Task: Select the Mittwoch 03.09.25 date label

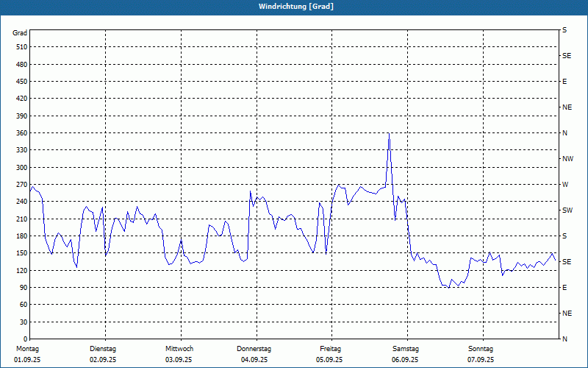Action: click(179, 354)
